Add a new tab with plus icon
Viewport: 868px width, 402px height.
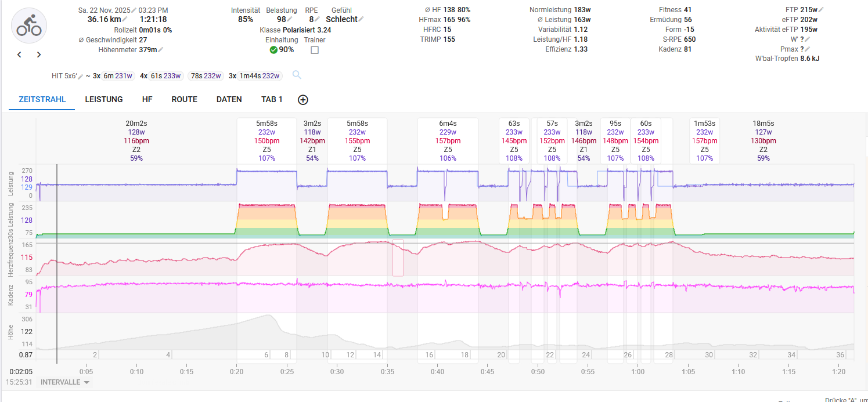coord(302,100)
